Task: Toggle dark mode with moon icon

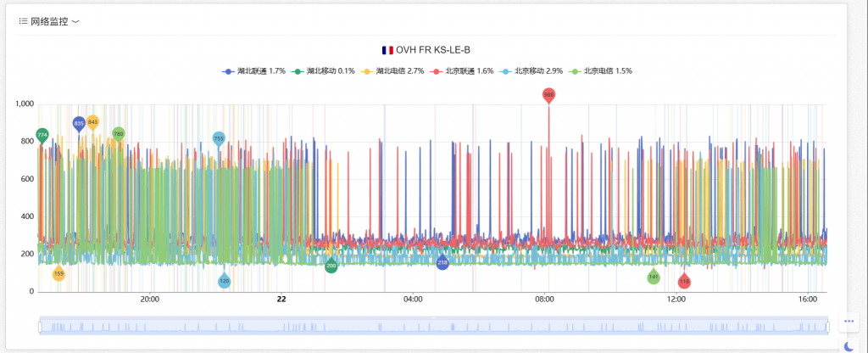Action: pyautogui.click(x=849, y=346)
